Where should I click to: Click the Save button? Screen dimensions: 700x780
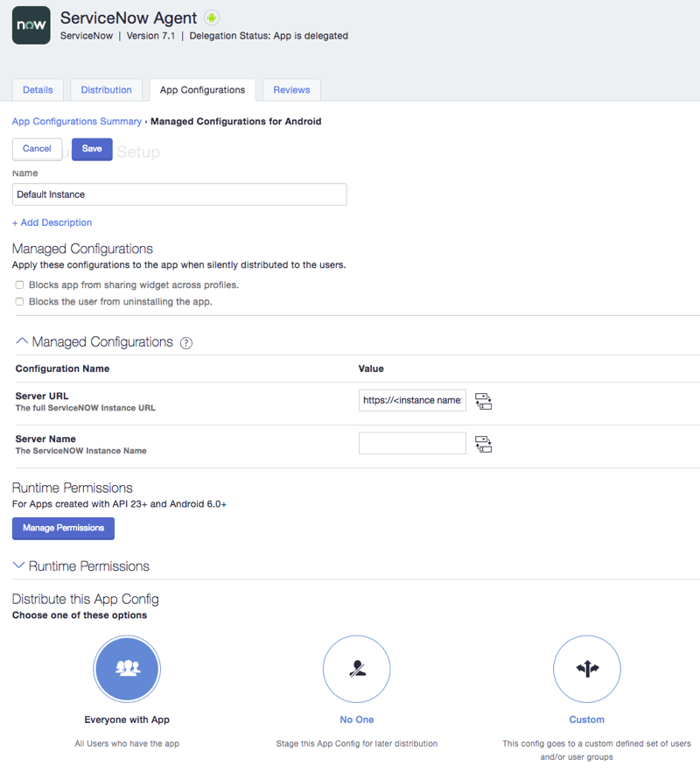pyautogui.click(x=92, y=149)
